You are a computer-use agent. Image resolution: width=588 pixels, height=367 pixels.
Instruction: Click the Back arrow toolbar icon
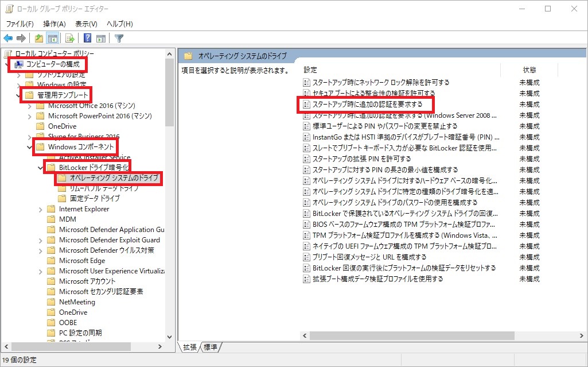[x=8, y=38]
